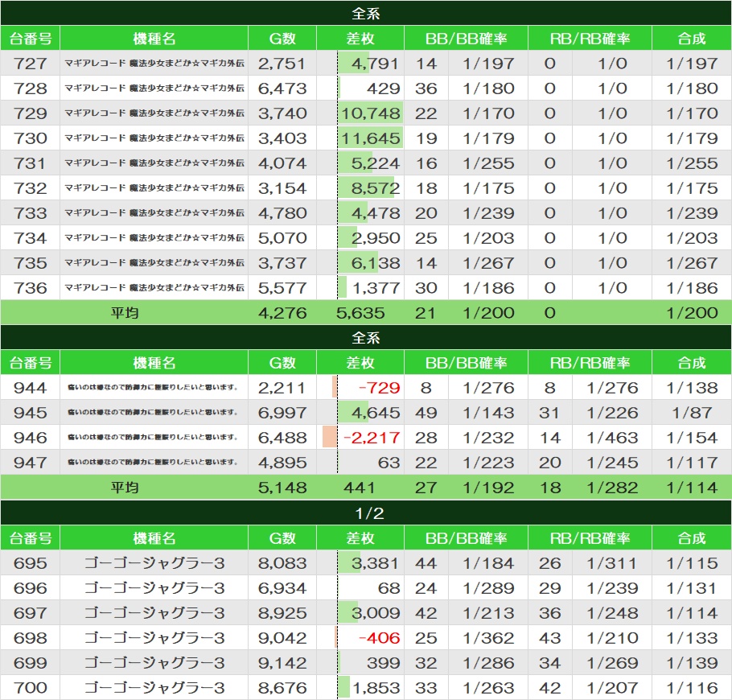
Task: Click the average G数 value 4,276
Action: click(282, 313)
